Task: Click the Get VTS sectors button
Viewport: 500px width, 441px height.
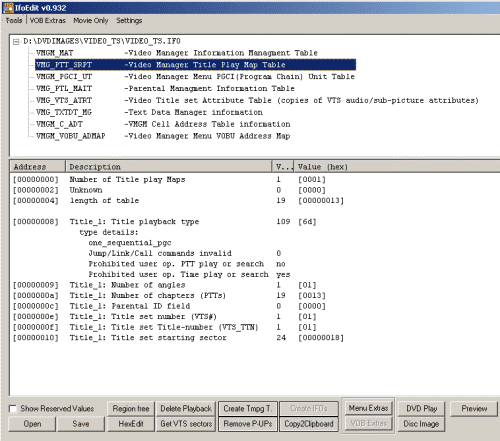Action: 186,424
